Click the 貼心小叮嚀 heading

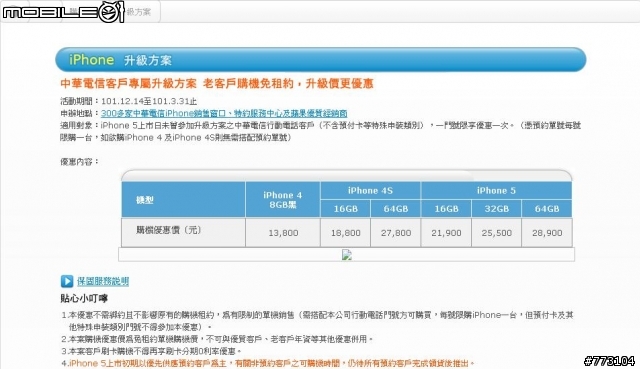pyautogui.click(x=84, y=298)
